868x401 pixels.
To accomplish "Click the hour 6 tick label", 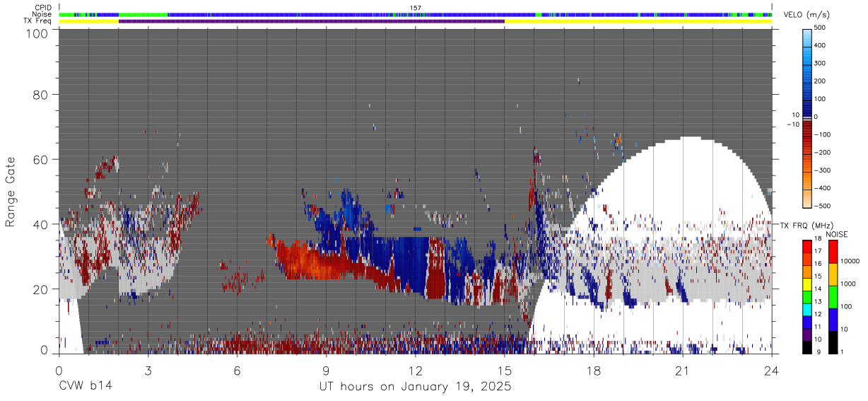I will pyautogui.click(x=237, y=370).
